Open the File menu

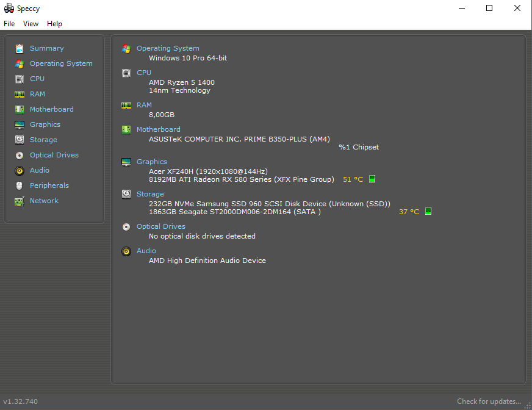(x=9, y=24)
